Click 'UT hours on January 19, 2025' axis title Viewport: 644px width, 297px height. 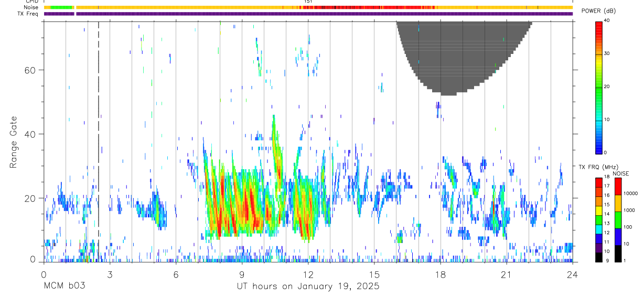(x=308, y=287)
